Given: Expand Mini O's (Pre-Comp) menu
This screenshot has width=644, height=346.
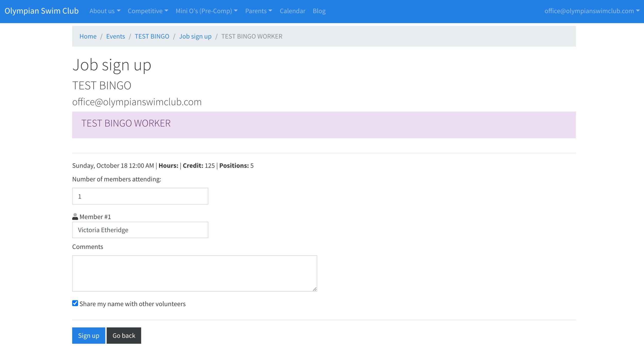Looking at the screenshot, I should [206, 11].
